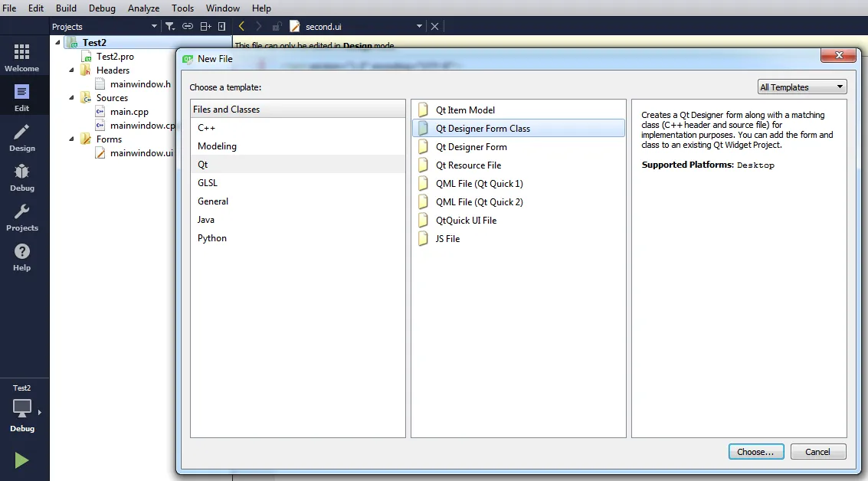Switch to Edit mode
This screenshot has width=868, height=481.
(x=22, y=97)
